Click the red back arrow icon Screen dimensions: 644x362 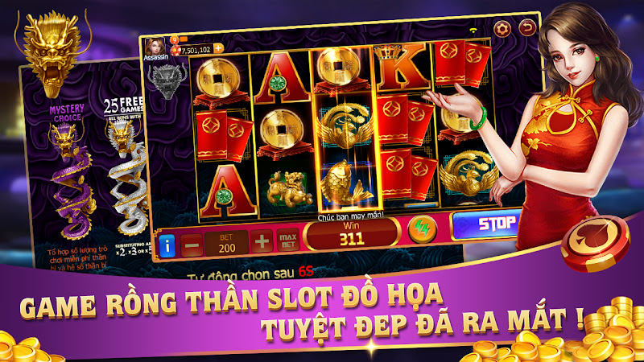[x=527, y=27]
